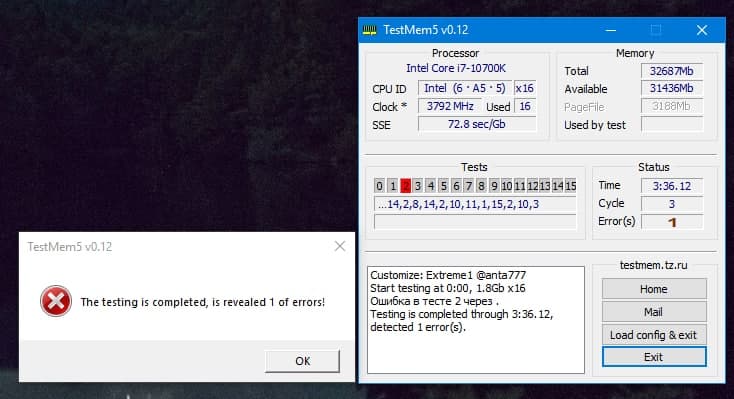This screenshot has width=734, height=399.
Task: Click the testmem.tz.ru group label
Action: [653, 265]
